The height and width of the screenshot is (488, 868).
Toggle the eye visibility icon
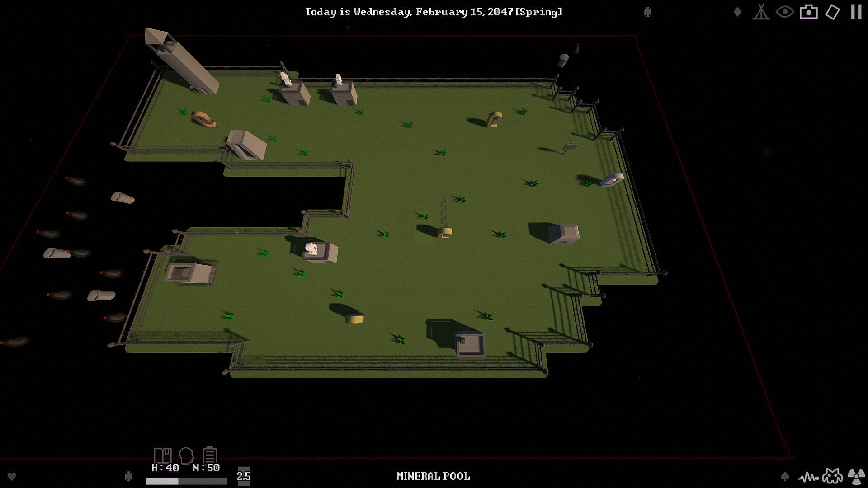785,12
